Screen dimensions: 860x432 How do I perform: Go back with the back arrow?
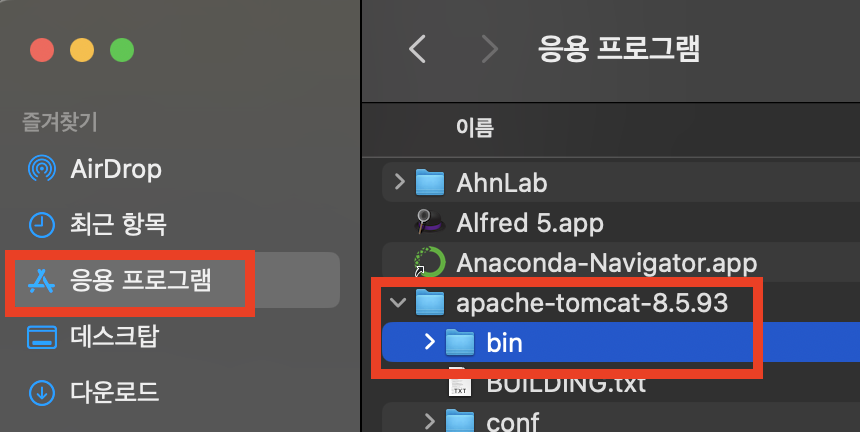pyautogui.click(x=417, y=48)
